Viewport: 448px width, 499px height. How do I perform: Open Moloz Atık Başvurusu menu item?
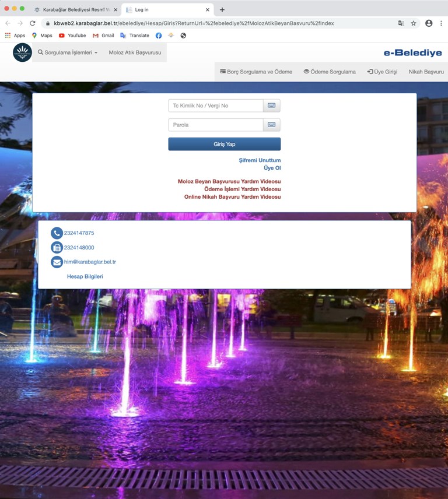135,52
